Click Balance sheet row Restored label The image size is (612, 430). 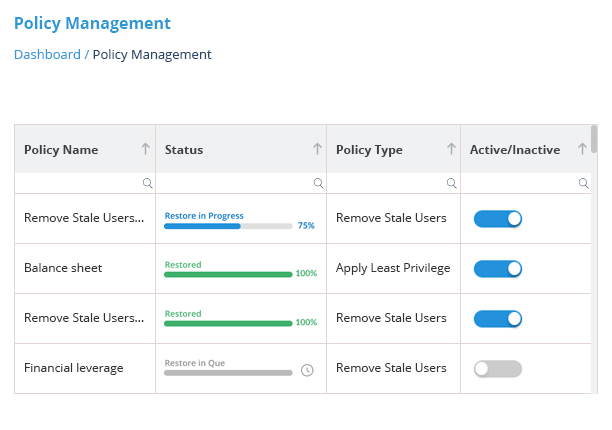point(183,265)
